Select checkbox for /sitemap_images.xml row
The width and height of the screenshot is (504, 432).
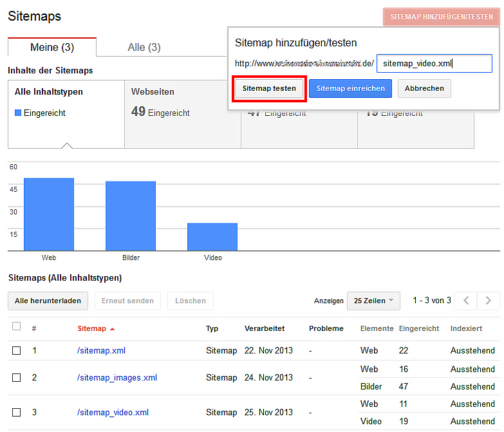point(17,378)
